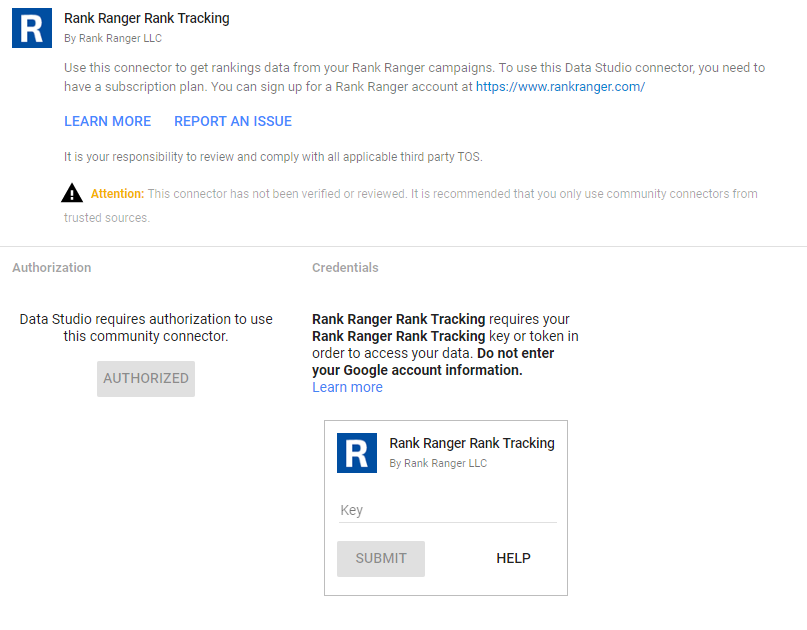Click 'By Rank Ranger LLC' in the credentials card
The image size is (807, 630).
[x=438, y=463]
